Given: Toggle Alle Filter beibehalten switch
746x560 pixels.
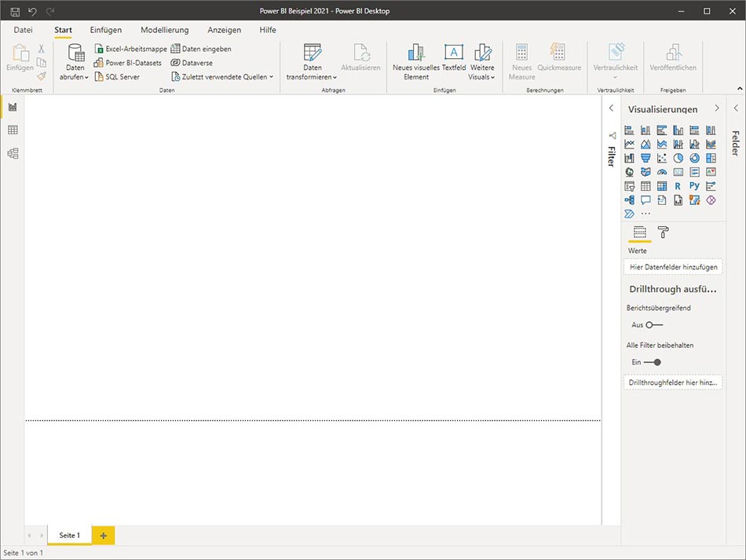Looking at the screenshot, I should 653,362.
